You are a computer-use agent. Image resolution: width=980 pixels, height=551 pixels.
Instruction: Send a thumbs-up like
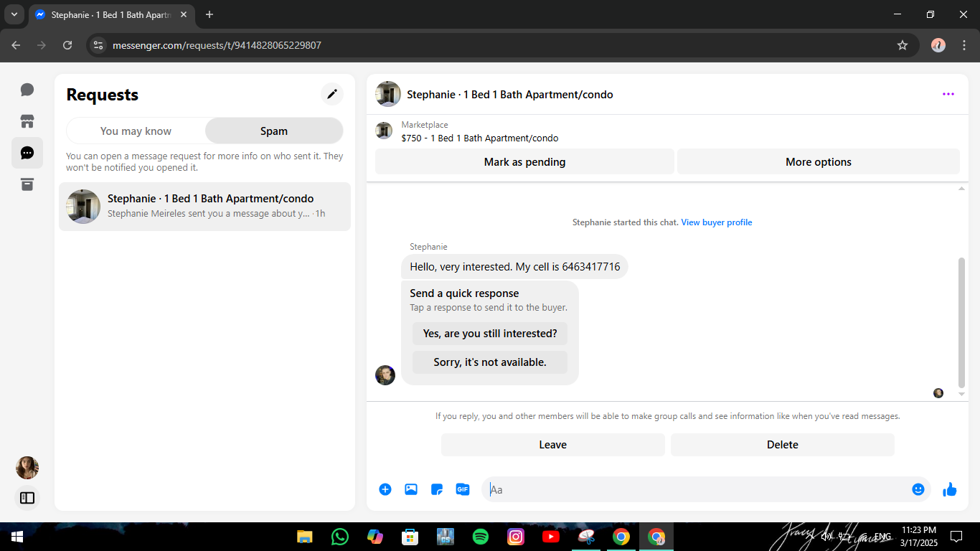point(950,489)
